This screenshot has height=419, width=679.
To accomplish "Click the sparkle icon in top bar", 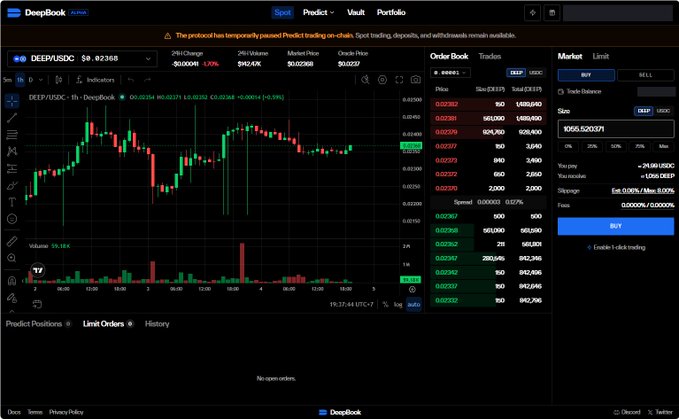I will (533, 13).
